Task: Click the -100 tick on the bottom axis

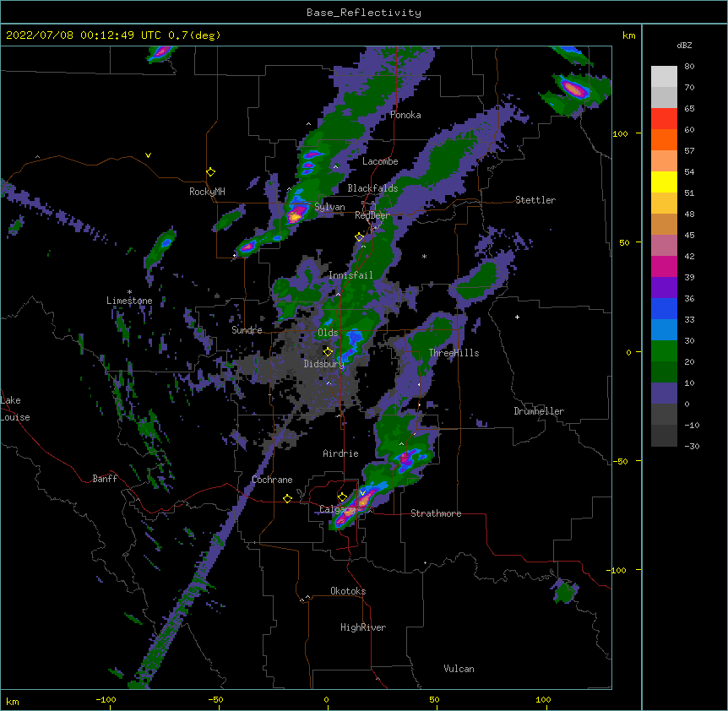Action: tap(106, 699)
